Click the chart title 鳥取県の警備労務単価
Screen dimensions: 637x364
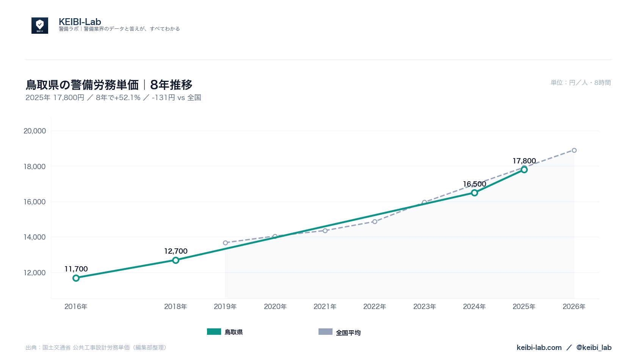[82, 85]
